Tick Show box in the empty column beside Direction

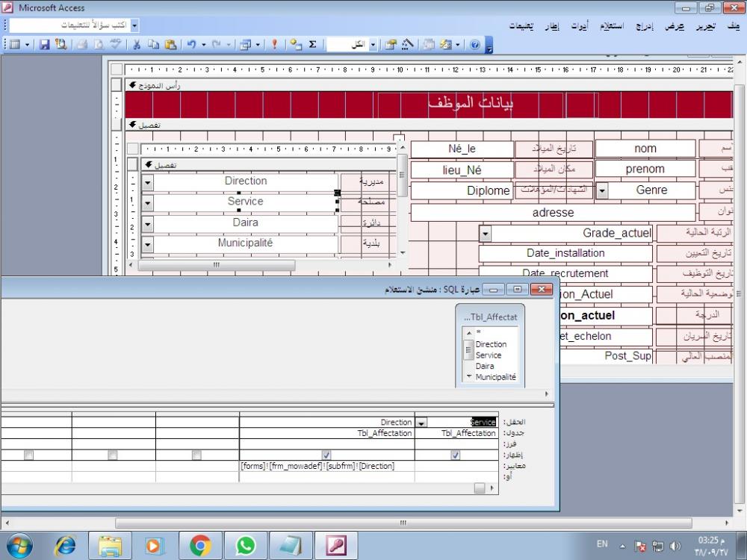pyautogui.click(x=196, y=455)
